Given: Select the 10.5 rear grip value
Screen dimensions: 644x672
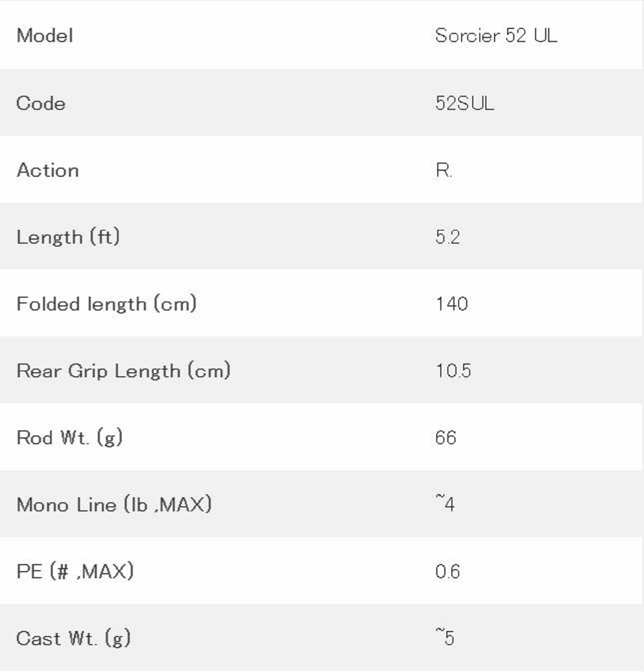Looking at the screenshot, I should (x=453, y=371).
